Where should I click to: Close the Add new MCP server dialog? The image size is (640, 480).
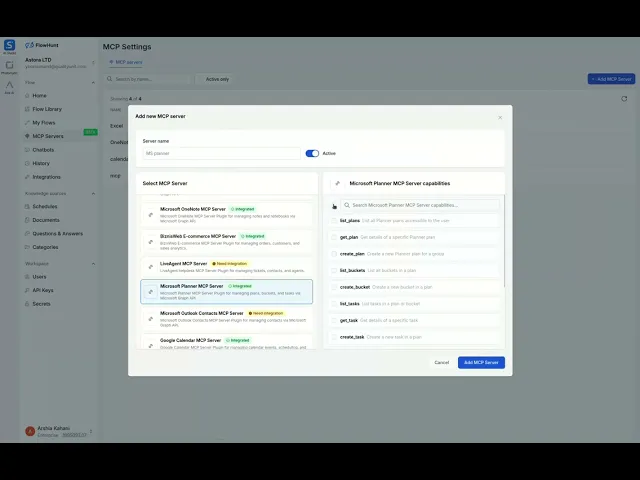[x=500, y=118]
